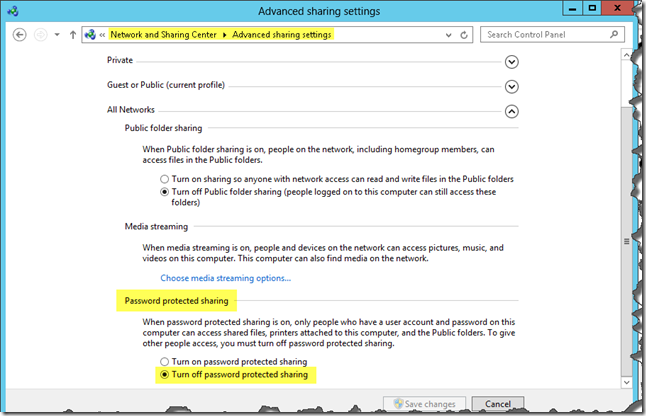The image size is (646, 416).
Task: Click the Forward navigation arrow
Action: coord(40,35)
